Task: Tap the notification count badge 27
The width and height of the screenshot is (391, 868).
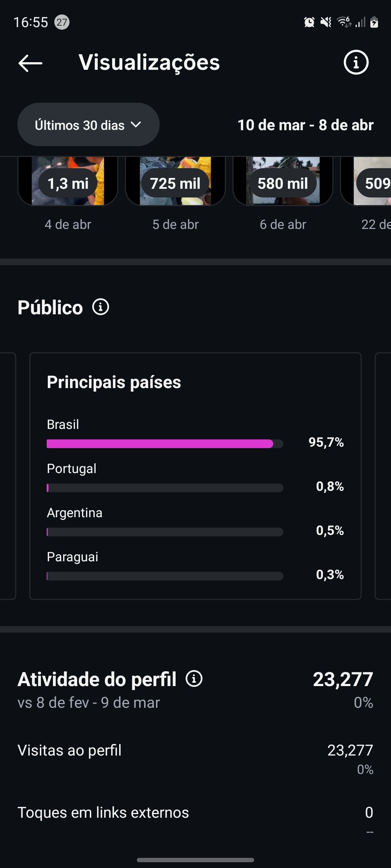Action: pyautogui.click(x=62, y=22)
